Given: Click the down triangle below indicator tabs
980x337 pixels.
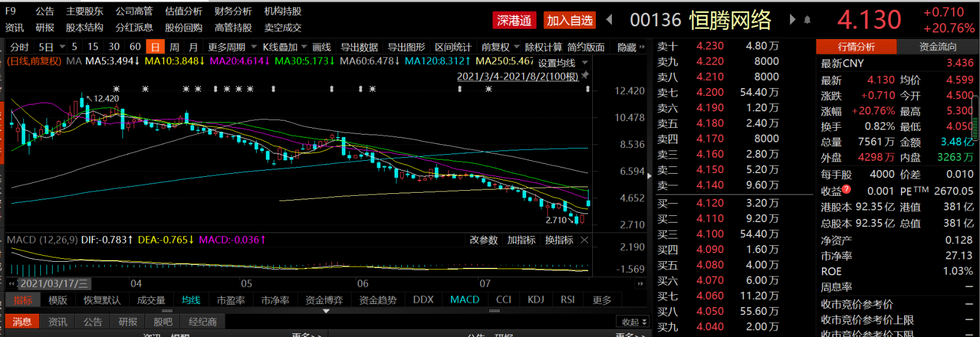Looking at the screenshot, I should tap(326, 311).
